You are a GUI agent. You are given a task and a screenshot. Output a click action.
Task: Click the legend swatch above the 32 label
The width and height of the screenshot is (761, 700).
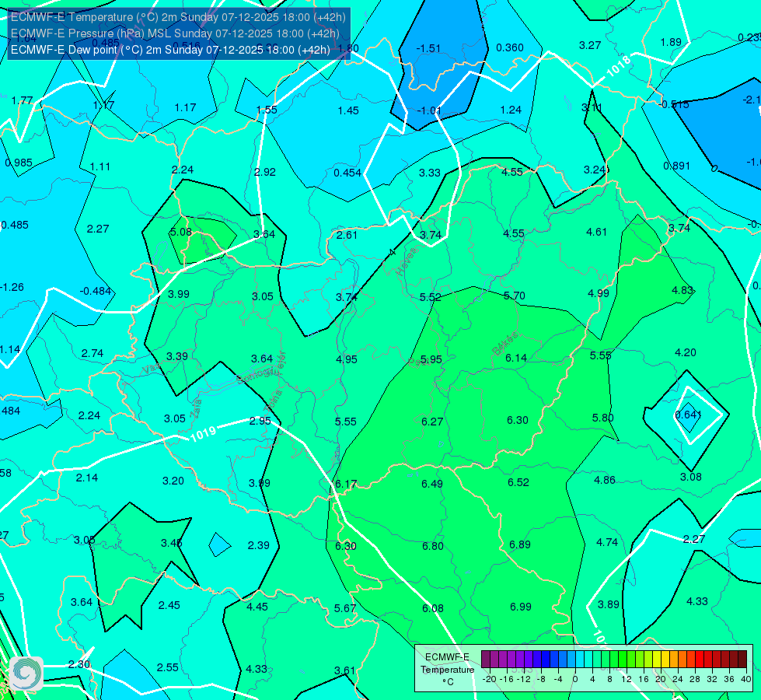click(x=708, y=660)
